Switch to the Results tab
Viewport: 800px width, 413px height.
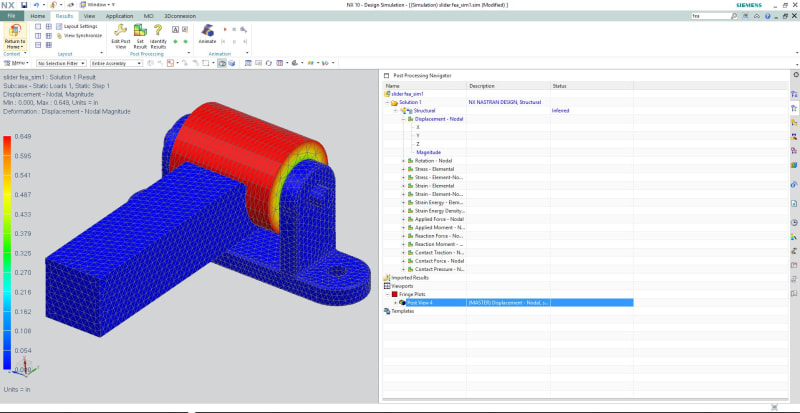64,16
